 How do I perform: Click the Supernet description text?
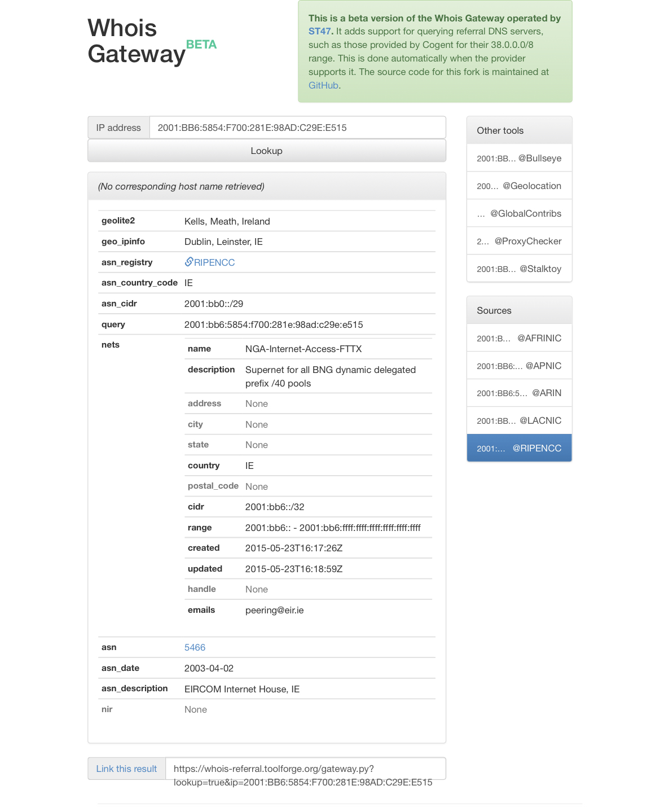click(331, 376)
